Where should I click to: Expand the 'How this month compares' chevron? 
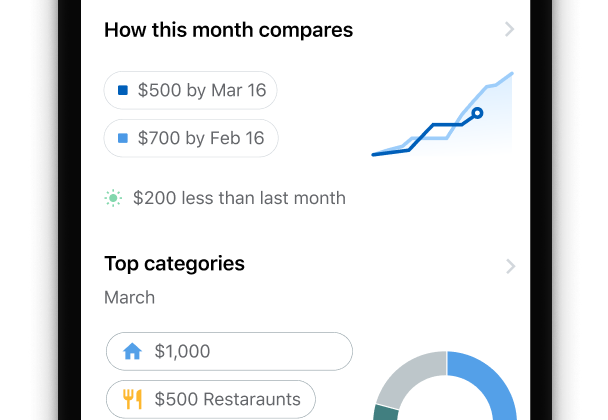[509, 30]
